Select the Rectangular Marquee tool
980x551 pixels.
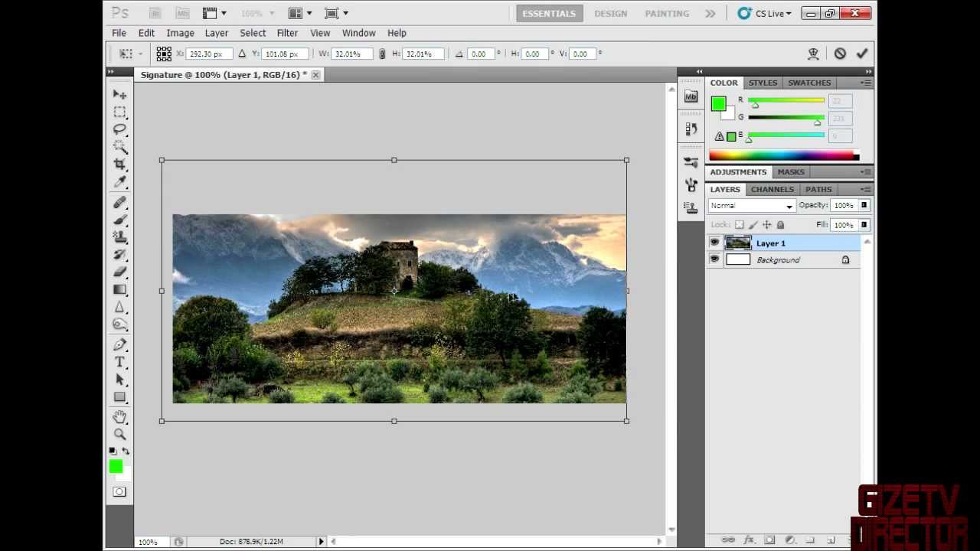(119, 112)
